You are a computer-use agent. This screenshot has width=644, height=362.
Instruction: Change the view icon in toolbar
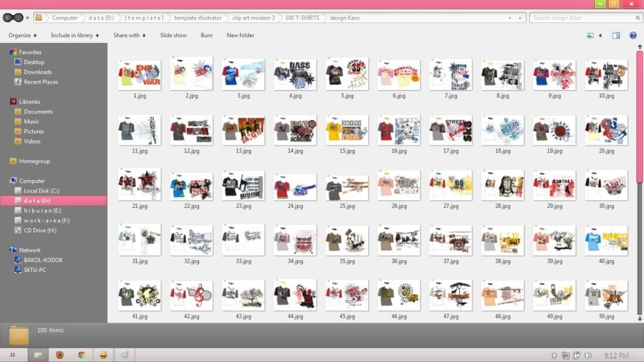pyautogui.click(x=590, y=35)
